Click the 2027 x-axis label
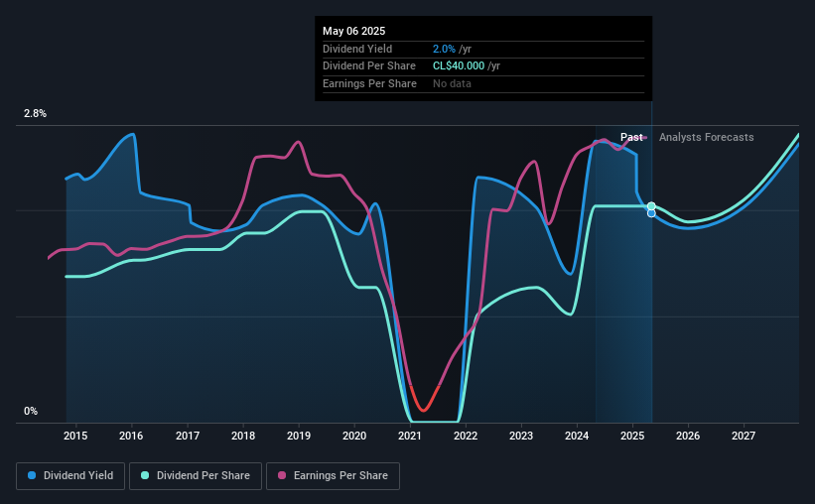This screenshot has width=815, height=504. coord(744,436)
